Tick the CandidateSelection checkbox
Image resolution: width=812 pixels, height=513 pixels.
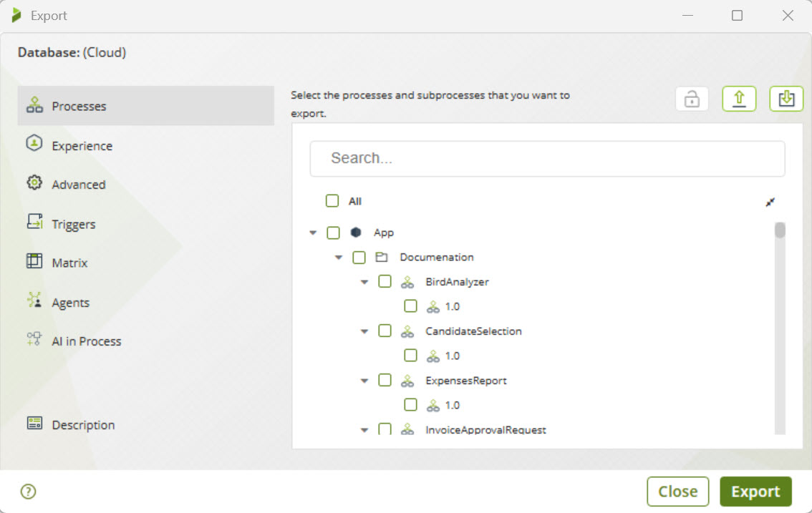385,331
